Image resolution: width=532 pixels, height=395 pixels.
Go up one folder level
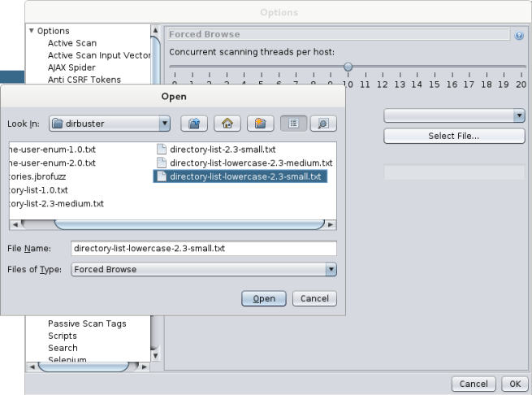194,124
